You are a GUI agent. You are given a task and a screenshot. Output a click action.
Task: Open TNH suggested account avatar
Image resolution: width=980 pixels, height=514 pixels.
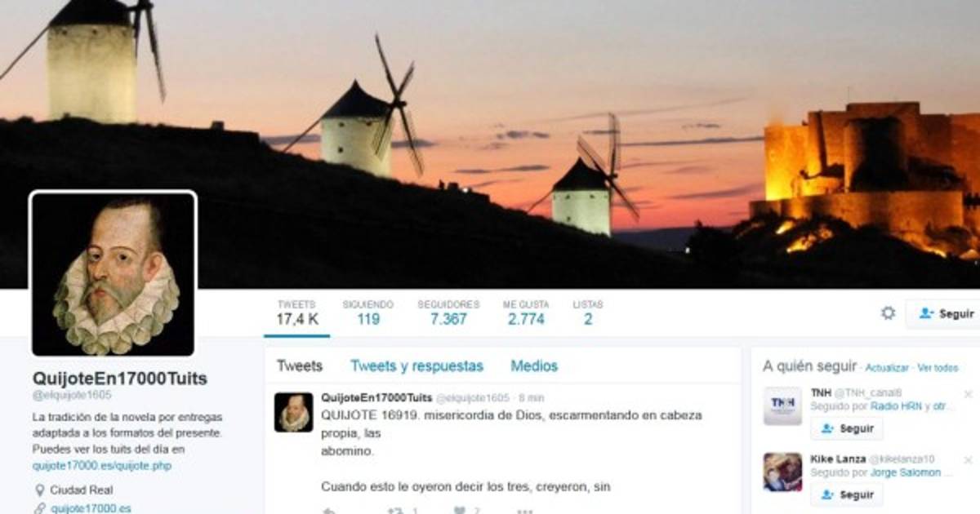point(782,406)
